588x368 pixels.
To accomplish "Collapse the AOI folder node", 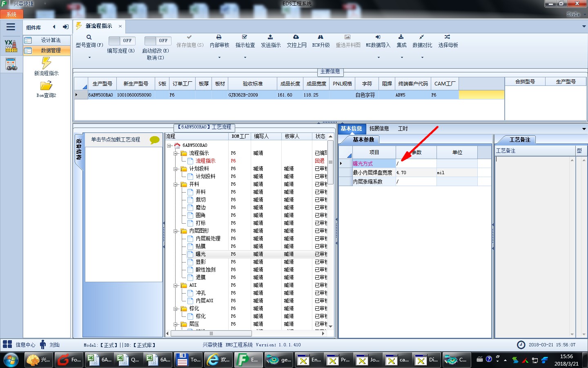I will 176,285.
